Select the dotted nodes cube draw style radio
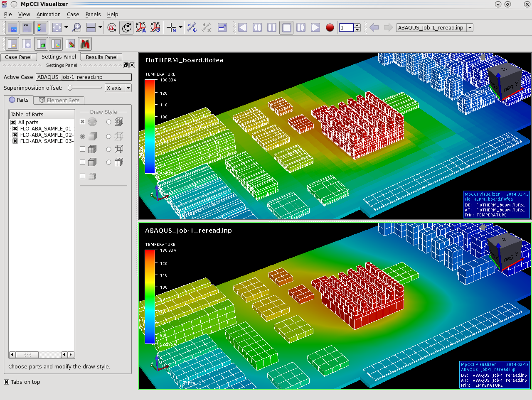Image resolution: width=532 pixels, height=400 pixels. coord(108,136)
